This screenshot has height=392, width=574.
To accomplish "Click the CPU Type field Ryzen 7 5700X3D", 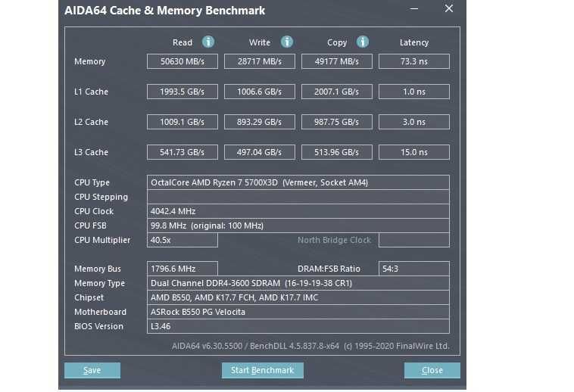I will [x=298, y=182].
